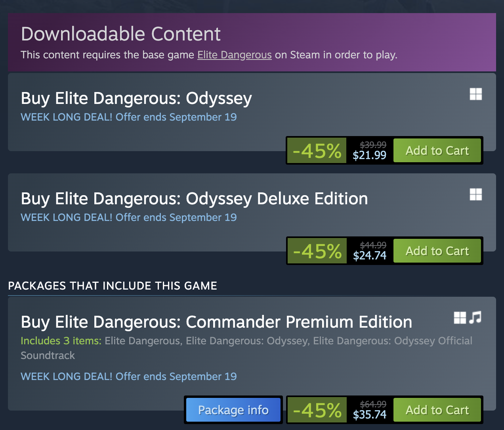This screenshot has width=504, height=430.
Task: Click the Commander Premium Edition title
Action: (x=216, y=322)
